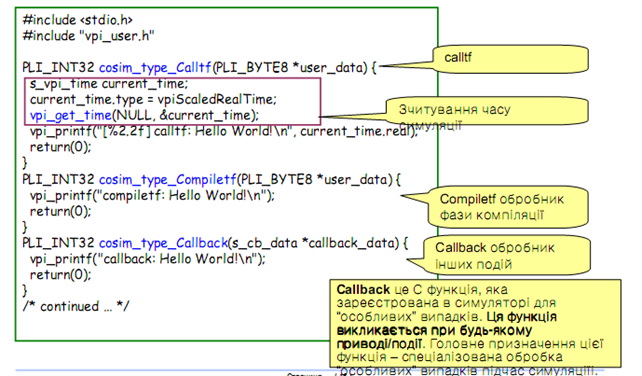642x376 pixels.
Task: Click the '/* continued ... */' comment
Action: [x=76, y=306]
